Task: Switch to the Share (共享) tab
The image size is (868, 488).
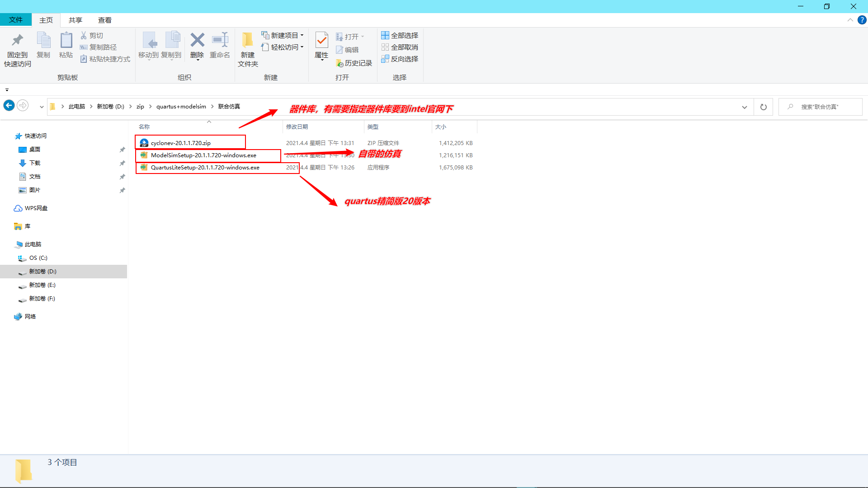Action: 75,20
